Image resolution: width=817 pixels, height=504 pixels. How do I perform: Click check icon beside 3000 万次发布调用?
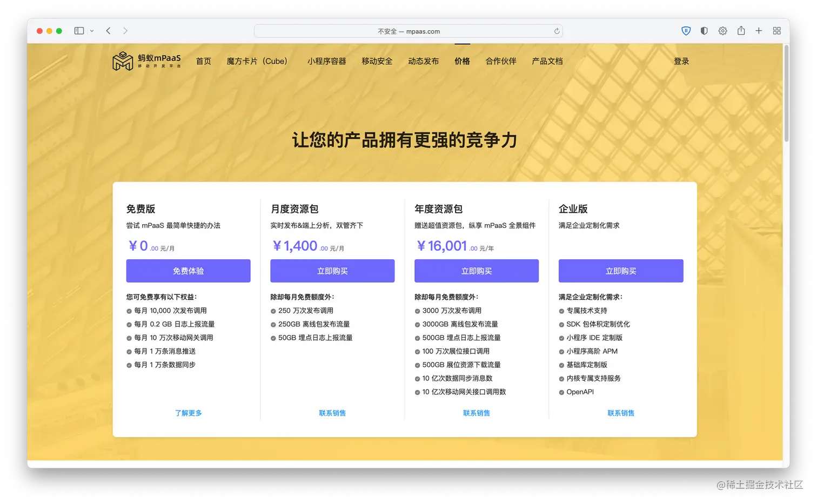(x=417, y=311)
